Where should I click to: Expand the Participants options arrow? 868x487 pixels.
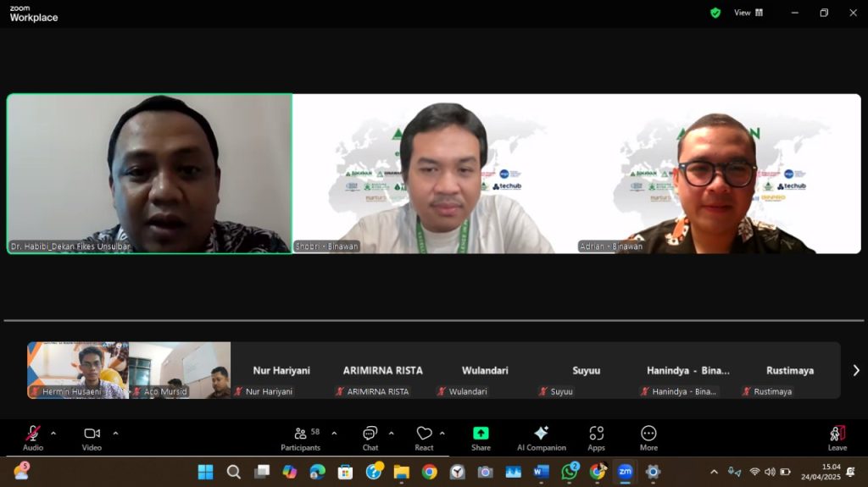click(334, 433)
